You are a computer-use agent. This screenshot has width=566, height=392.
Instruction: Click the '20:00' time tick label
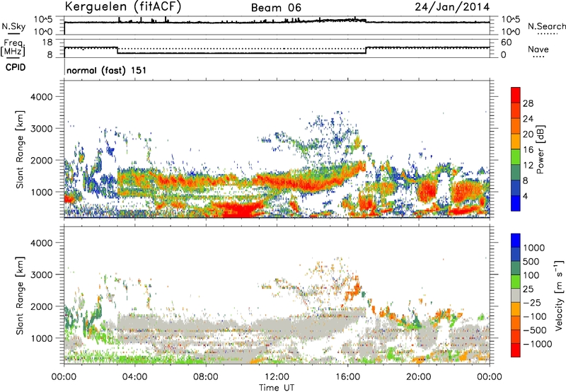click(418, 377)
